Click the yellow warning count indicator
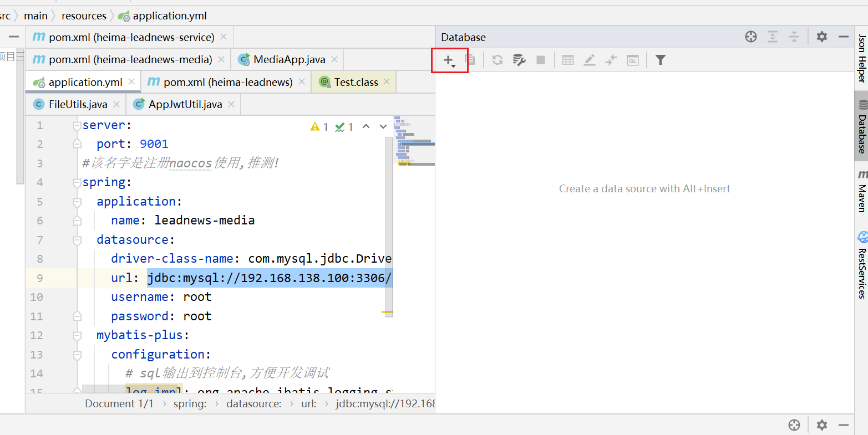868x435 pixels. (x=319, y=127)
